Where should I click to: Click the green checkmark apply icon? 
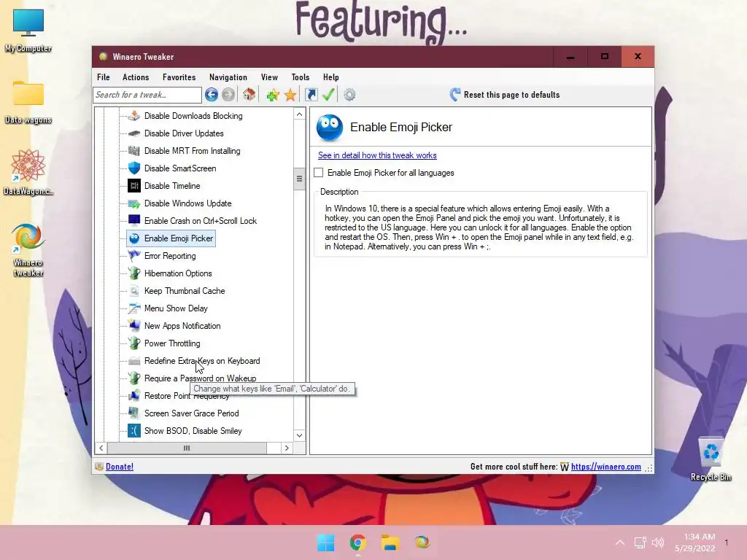(328, 95)
